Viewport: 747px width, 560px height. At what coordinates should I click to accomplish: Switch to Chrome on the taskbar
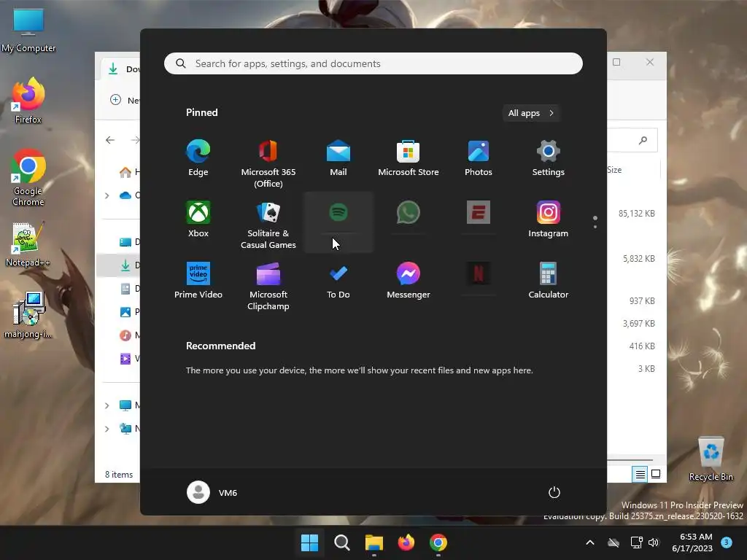tap(438, 542)
